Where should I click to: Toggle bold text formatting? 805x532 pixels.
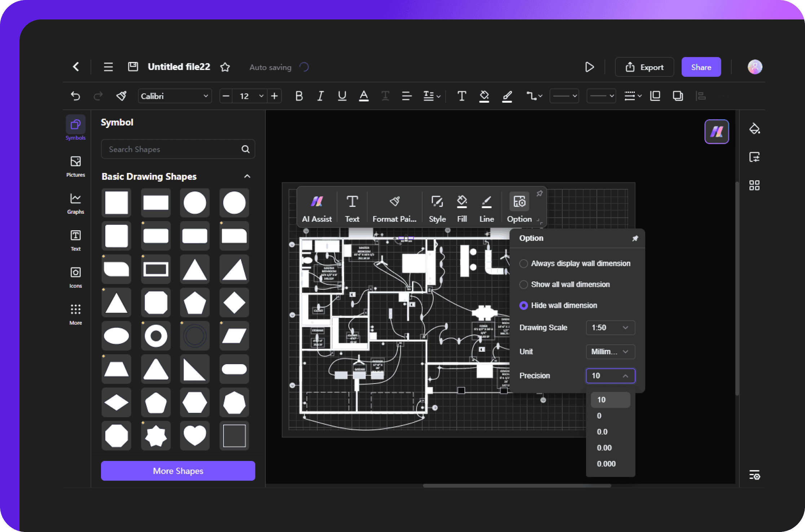pyautogui.click(x=299, y=96)
